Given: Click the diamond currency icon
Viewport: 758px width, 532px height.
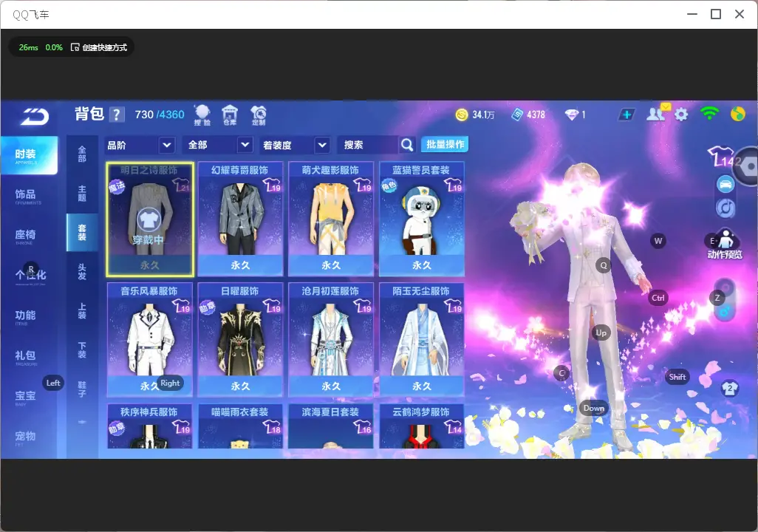Looking at the screenshot, I should click(571, 115).
